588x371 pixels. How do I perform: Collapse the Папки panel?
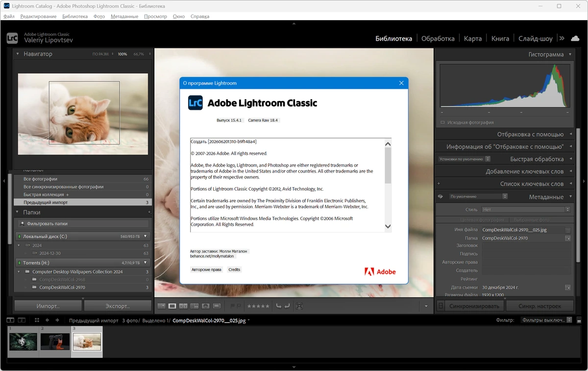coord(18,212)
